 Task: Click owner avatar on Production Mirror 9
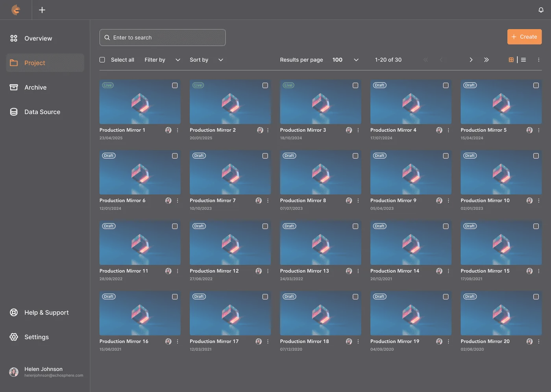click(439, 201)
